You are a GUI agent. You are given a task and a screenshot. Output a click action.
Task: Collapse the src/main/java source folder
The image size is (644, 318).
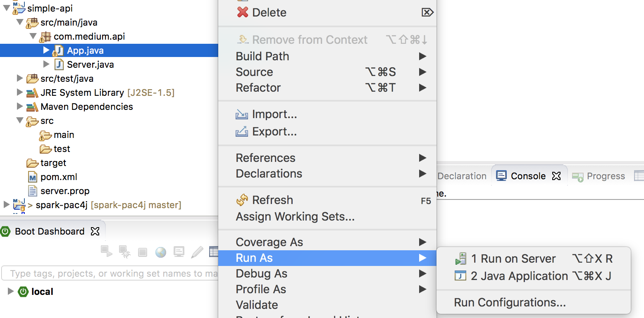click(x=19, y=22)
